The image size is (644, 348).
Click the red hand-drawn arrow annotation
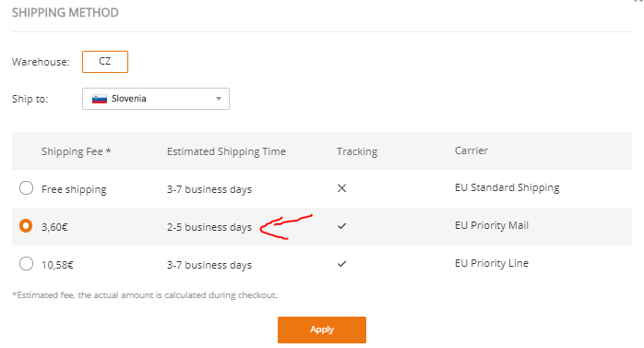[286, 227]
